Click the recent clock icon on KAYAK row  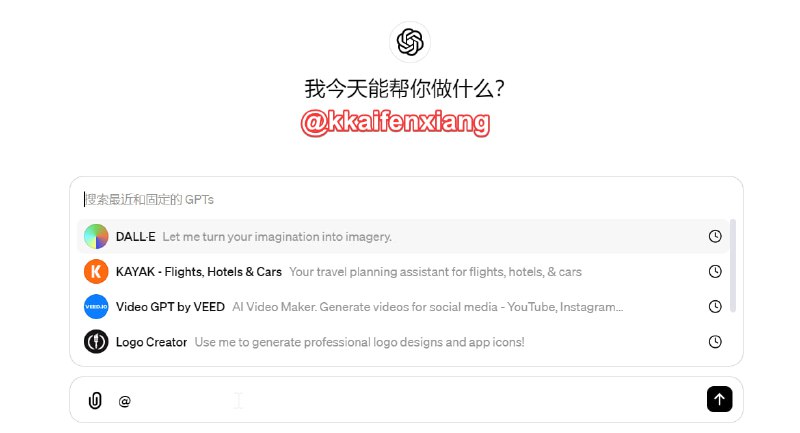(x=715, y=271)
